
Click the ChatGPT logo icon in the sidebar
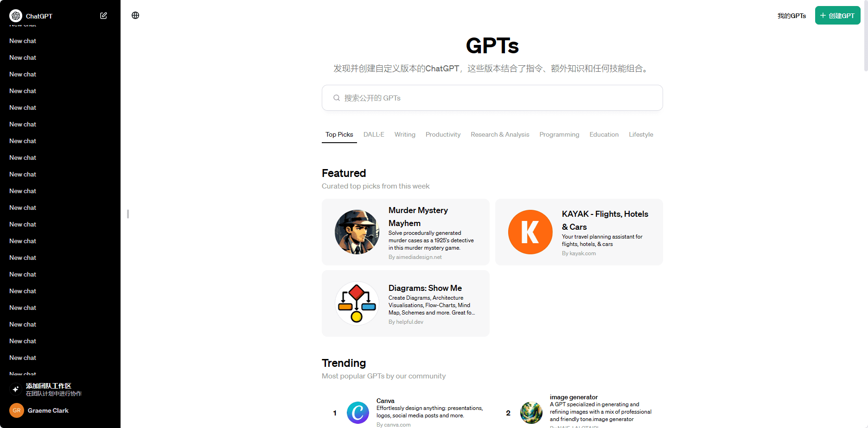16,16
